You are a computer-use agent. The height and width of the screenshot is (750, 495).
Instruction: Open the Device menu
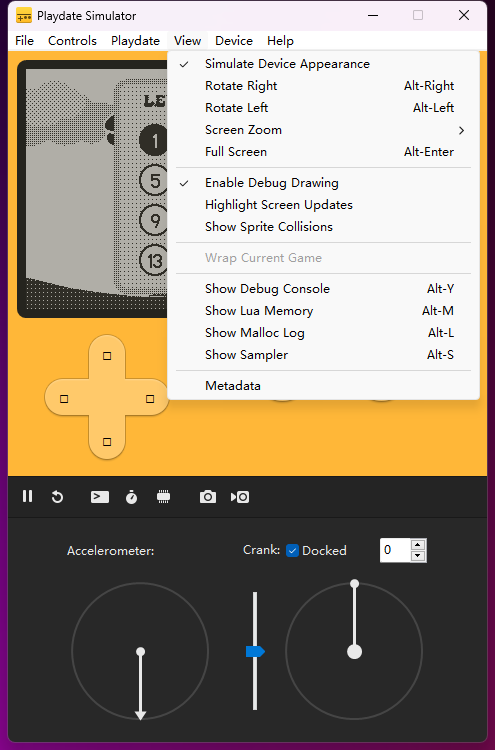pyautogui.click(x=234, y=41)
